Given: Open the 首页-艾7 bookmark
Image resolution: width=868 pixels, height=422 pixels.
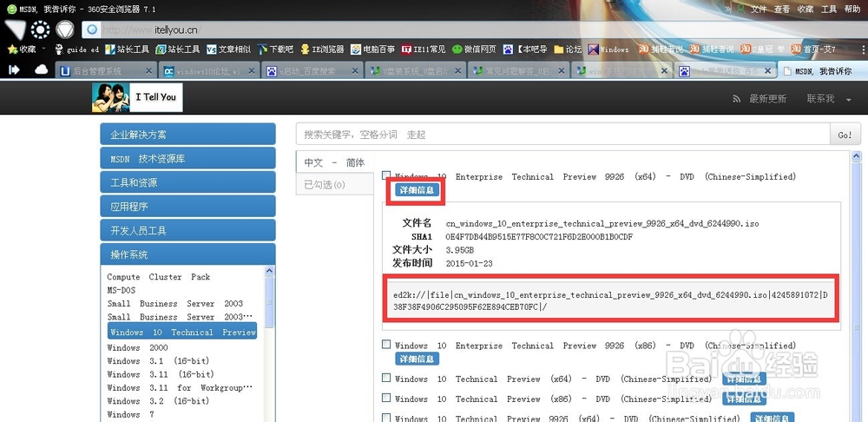Looking at the screenshot, I should tap(813, 49).
